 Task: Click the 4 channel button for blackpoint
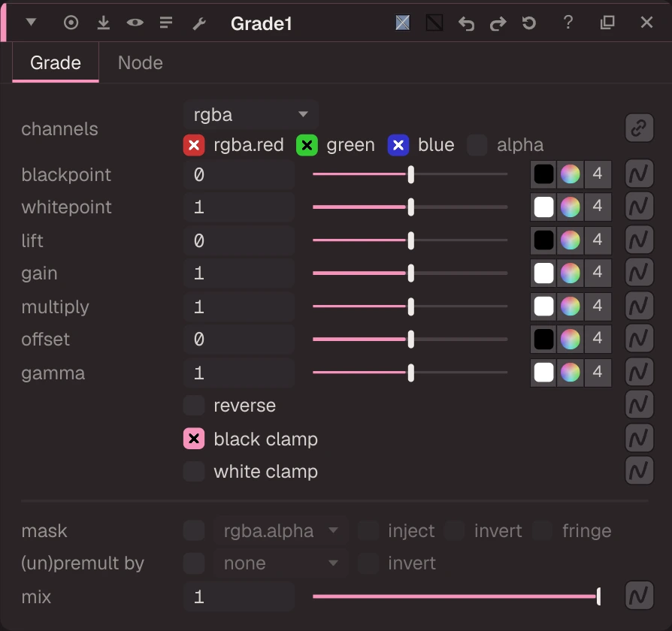(x=598, y=174)
